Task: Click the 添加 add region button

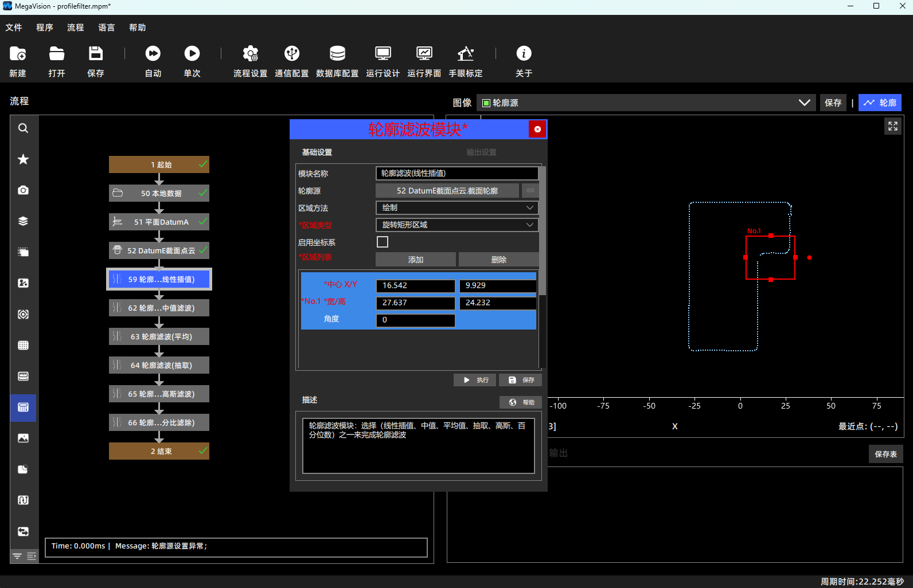Action: click(416, 260)
